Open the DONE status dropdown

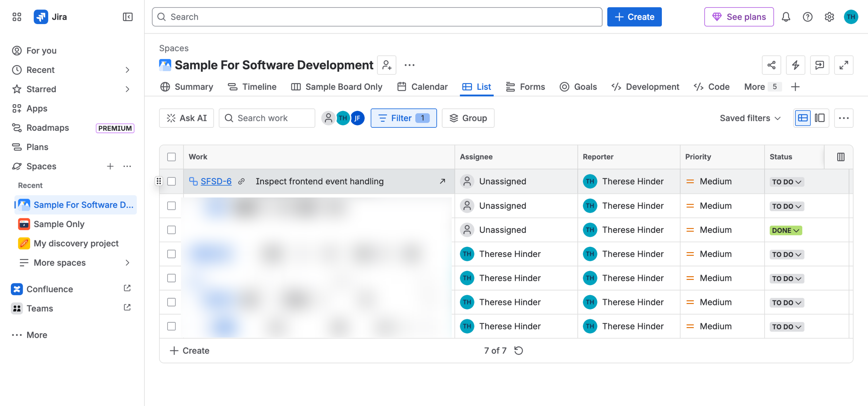pyautogui.click(x=786, y=230)
